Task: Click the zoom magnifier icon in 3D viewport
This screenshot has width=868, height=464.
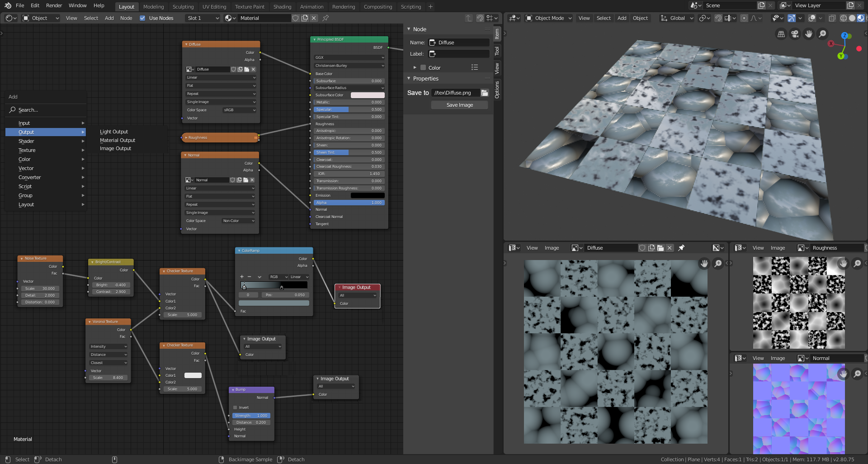Action: [823, 34]
